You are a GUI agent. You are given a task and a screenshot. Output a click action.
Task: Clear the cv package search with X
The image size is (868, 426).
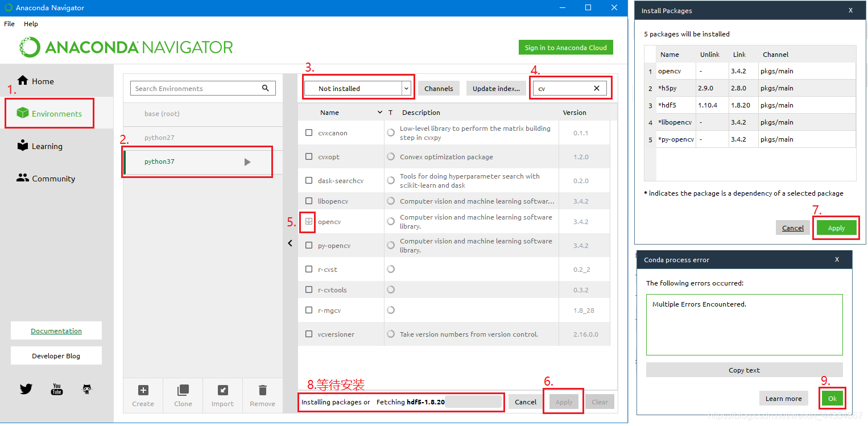coord(597,88)
